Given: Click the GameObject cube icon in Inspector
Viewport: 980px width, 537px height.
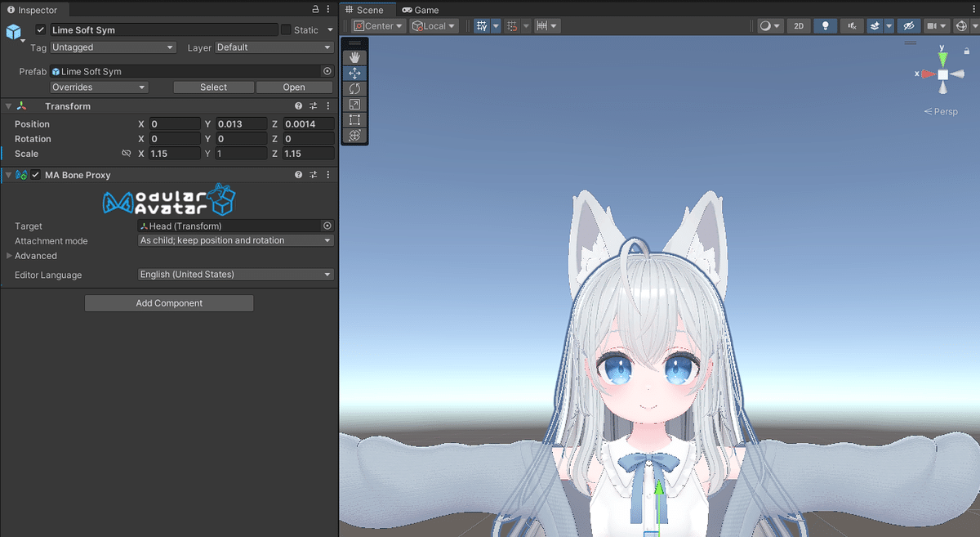Looking at the screenshot, I should coord(14,33).
